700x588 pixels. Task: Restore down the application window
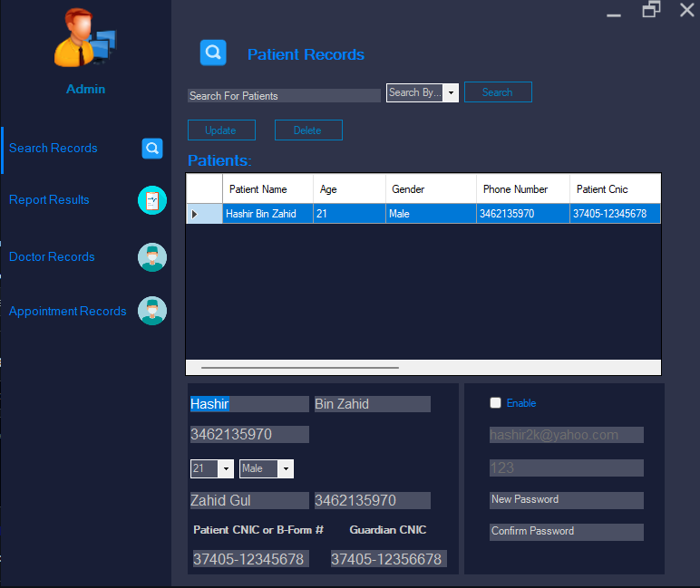(651, 9)
